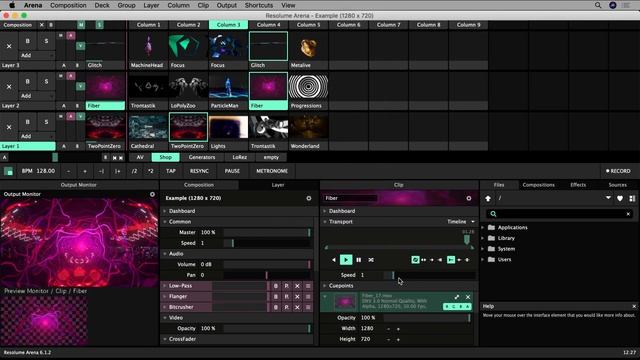
Task: Play the Fiber clip forward
Action: 346,260
